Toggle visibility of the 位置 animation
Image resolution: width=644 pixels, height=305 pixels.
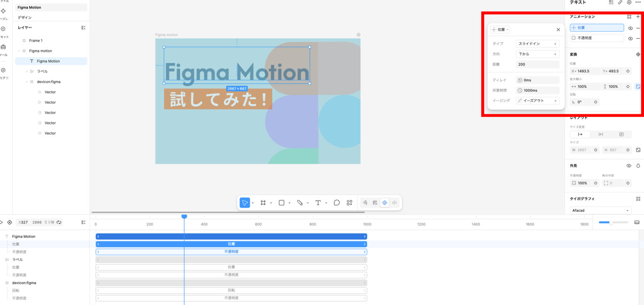coord(630,28)
